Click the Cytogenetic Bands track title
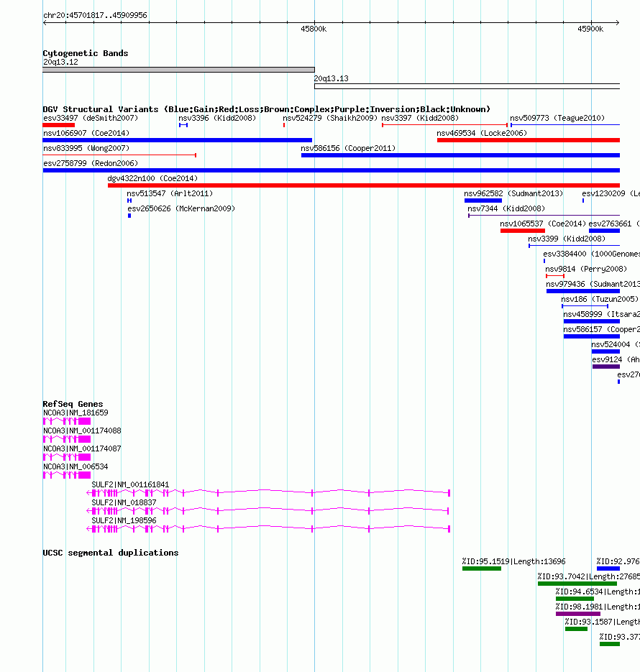Viewport: 640px width, 672px height. [86, 53]
